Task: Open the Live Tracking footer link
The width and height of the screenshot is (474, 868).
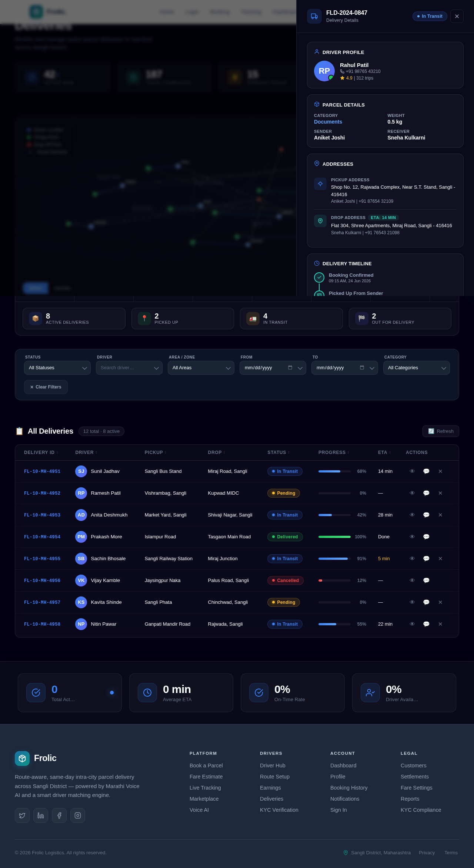Action: click(x=205, y=788)
